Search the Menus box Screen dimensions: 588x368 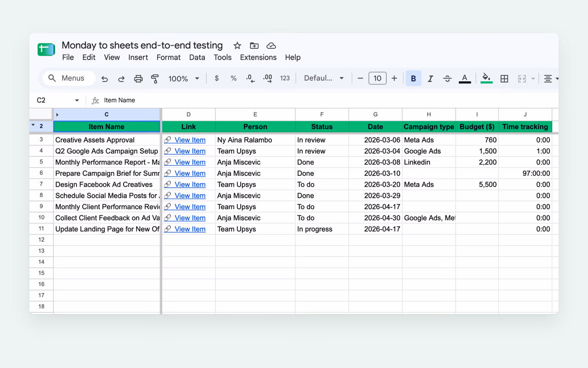69,78
